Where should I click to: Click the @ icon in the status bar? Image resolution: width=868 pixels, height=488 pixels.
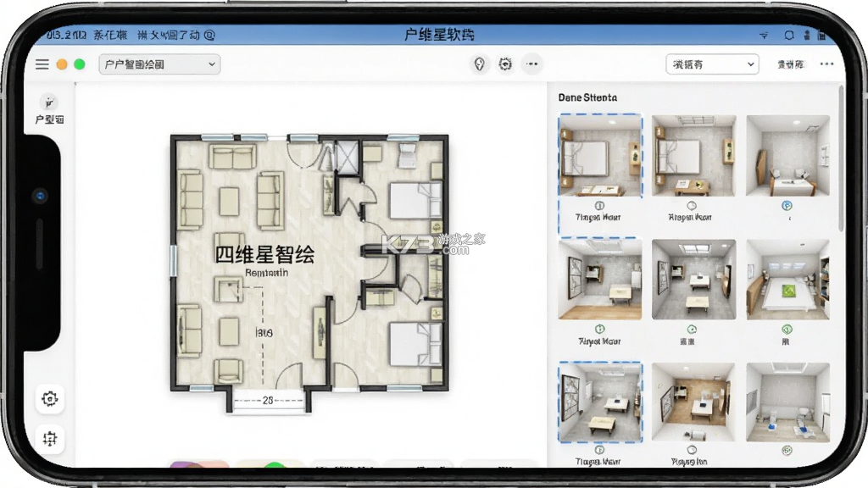click(x=209, y=35)
